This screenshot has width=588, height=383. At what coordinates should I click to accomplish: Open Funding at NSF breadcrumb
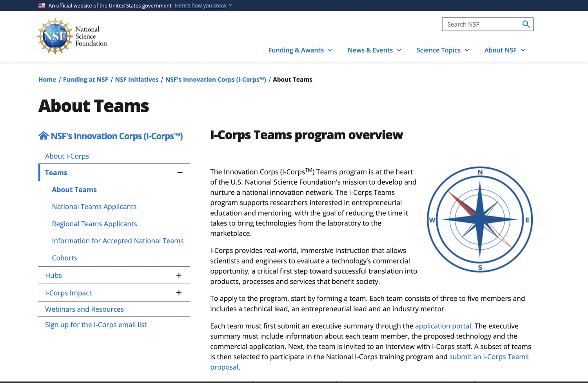click(85, 80)
